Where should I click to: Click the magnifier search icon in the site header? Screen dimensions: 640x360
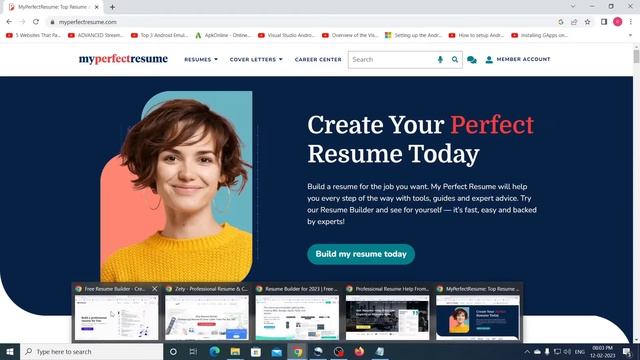point(455,60)
